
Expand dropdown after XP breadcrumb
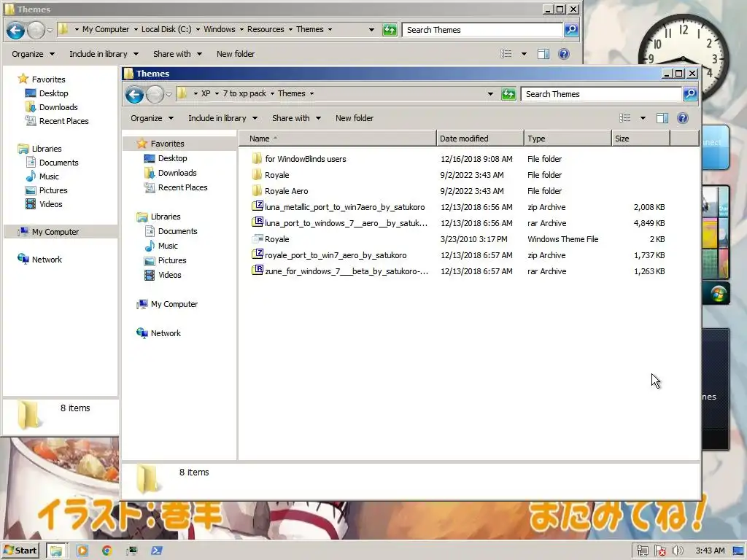[217, 94]
